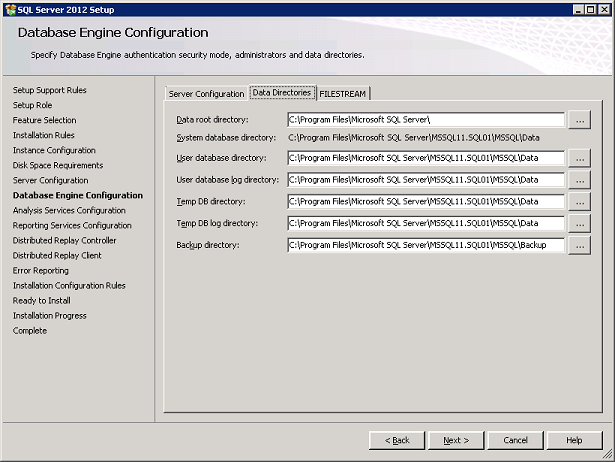Click the bold Database Engine Configuration step
The width and height of the screenshot is (615, 462).
(x=78, y=195)
